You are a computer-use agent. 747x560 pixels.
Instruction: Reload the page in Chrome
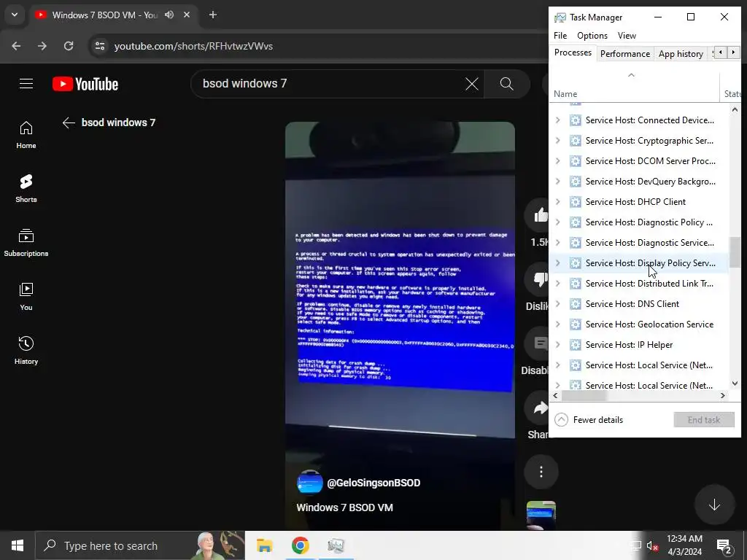(69, 46)
